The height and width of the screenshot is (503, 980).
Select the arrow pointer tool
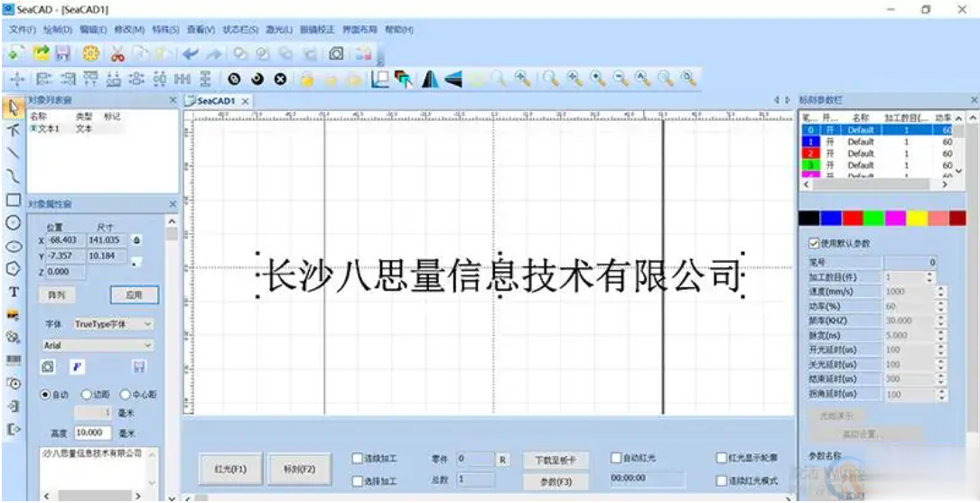tap(13, 107)
